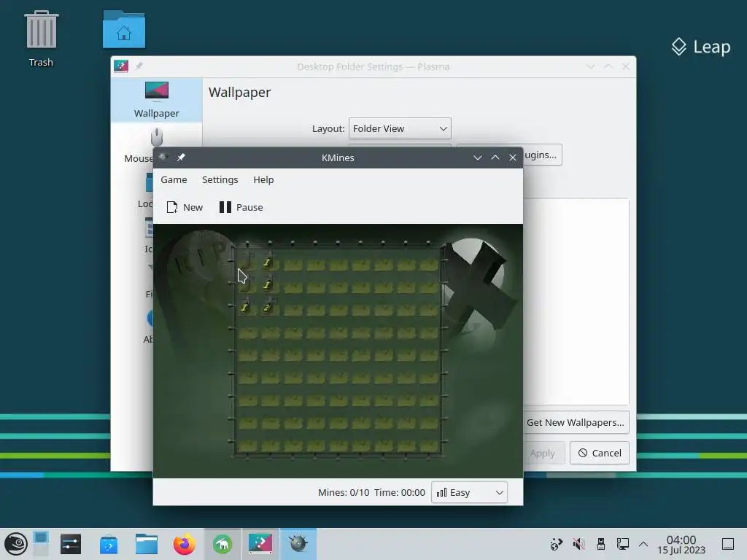The height and width of the screenshot is (560, 747).
Task: Open the network connections tray icon
Action: (623, 544)
